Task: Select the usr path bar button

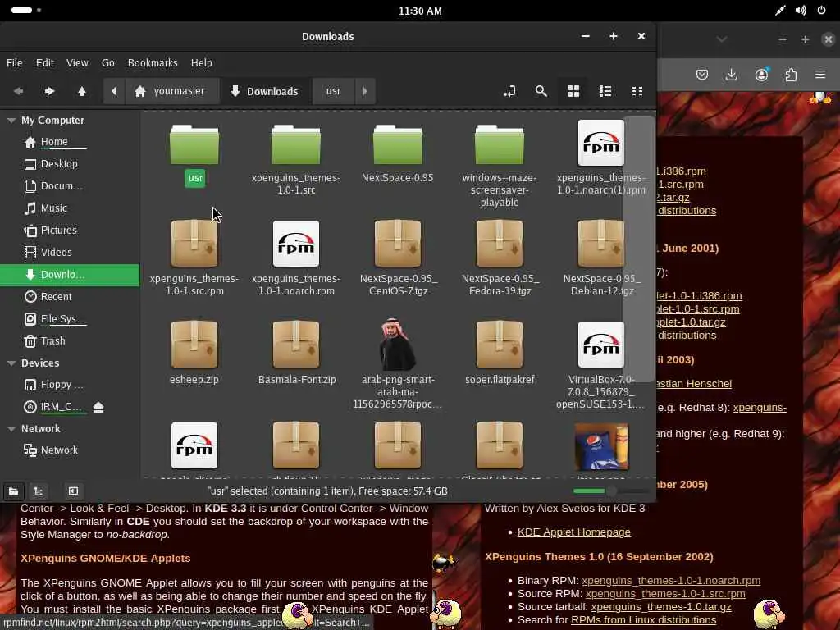Action: point(333,91)
